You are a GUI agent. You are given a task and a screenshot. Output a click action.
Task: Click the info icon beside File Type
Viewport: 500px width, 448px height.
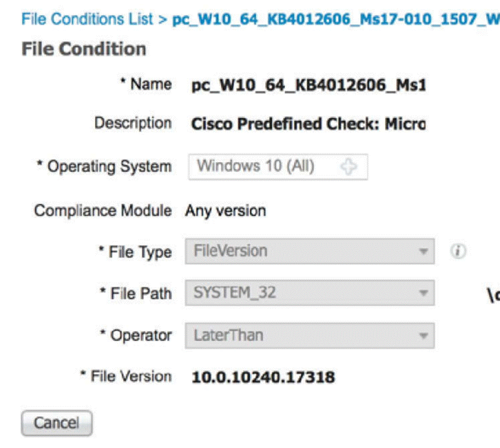(458, 252)
